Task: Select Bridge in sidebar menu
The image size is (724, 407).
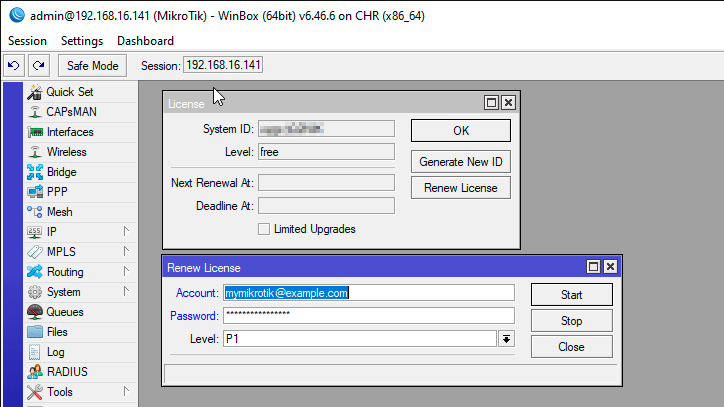Action: click(x=80, y=172)
